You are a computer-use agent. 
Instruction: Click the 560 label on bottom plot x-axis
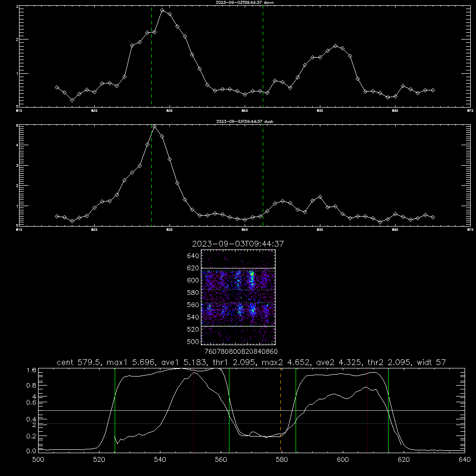click(x=221, y=460)
